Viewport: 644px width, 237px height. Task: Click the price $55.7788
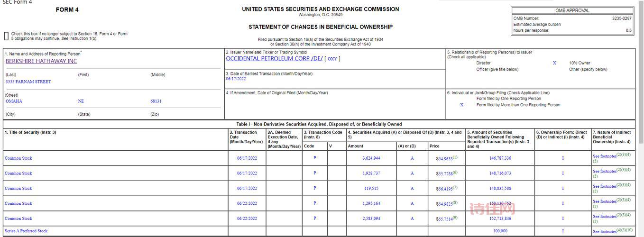coord(444,174)
